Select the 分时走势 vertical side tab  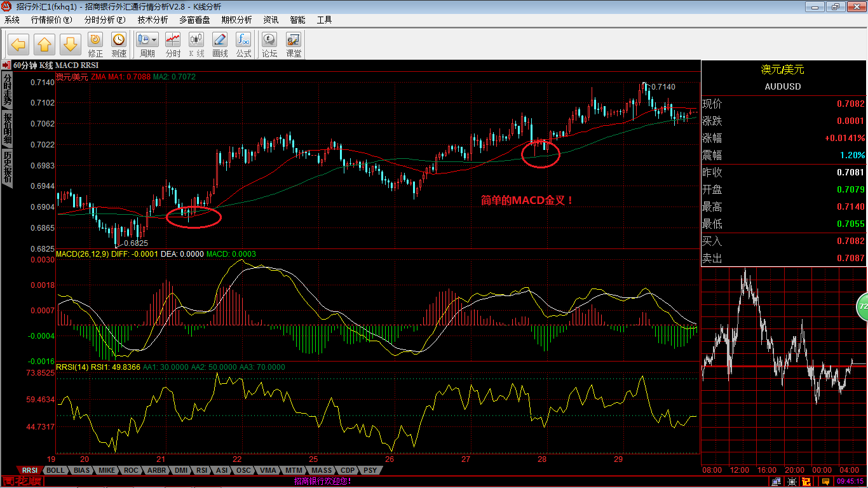[8, 90]
